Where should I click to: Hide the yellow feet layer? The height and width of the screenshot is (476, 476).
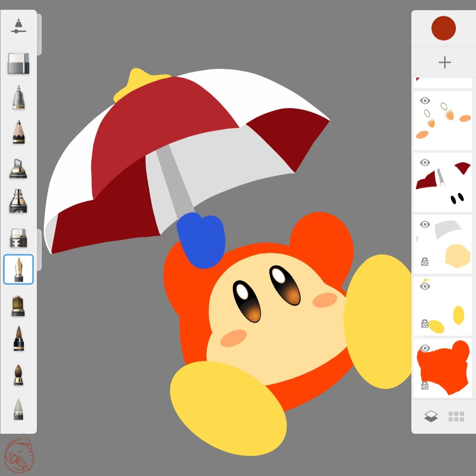[425, 286]
